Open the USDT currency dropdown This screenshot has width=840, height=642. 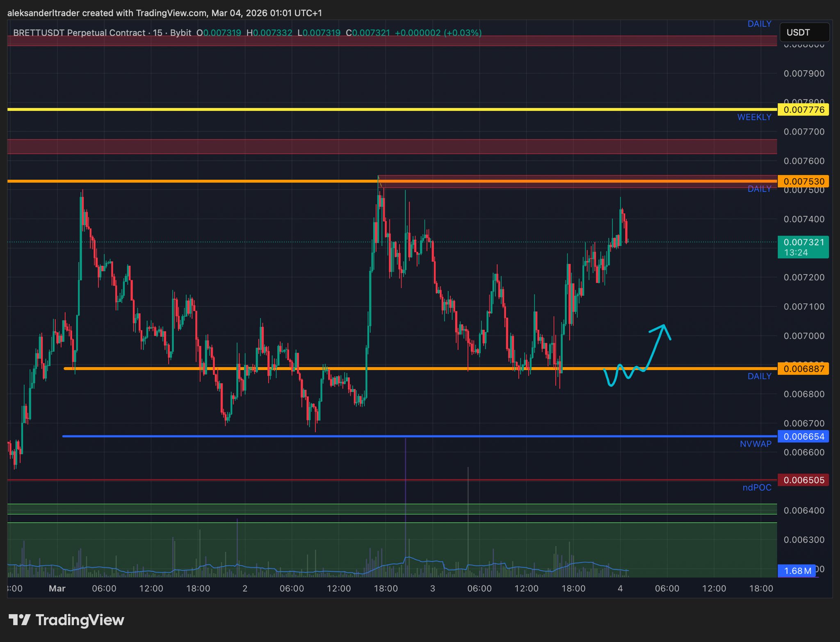pos(804,32)
